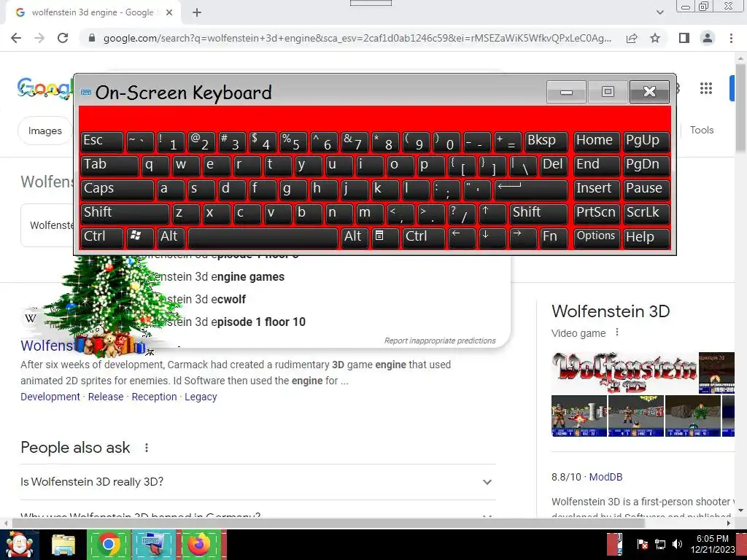Open the Google apps grid

[x=706, y=88]
